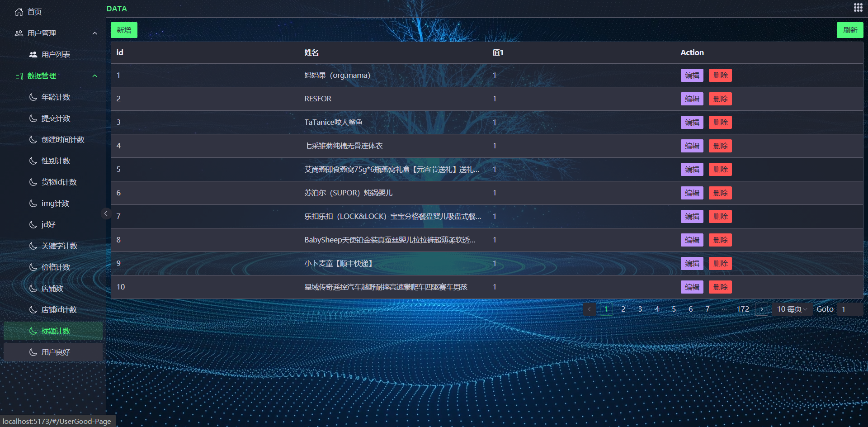Click the moon icon beside 创建时间计数
Viewport: 868px width, 427px height.
click(x=33, y=139)
